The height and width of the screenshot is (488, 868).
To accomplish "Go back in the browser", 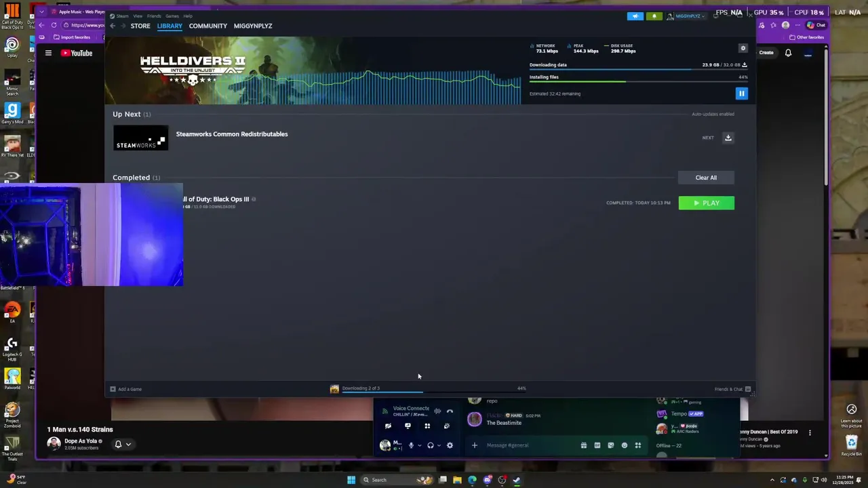I will [41, 25].
